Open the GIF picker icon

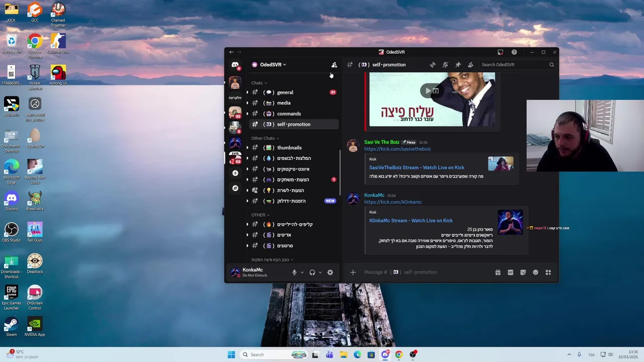(x=510, y=273)
